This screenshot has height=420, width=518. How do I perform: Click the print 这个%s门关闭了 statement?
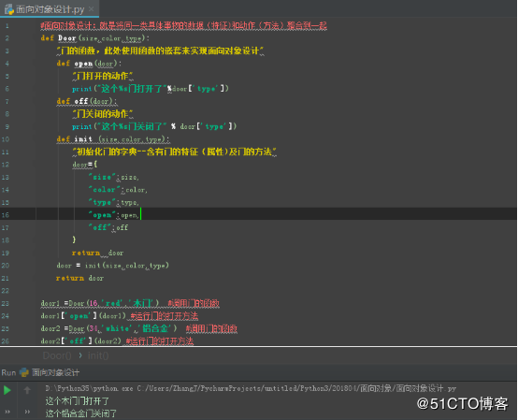(154, 126)
